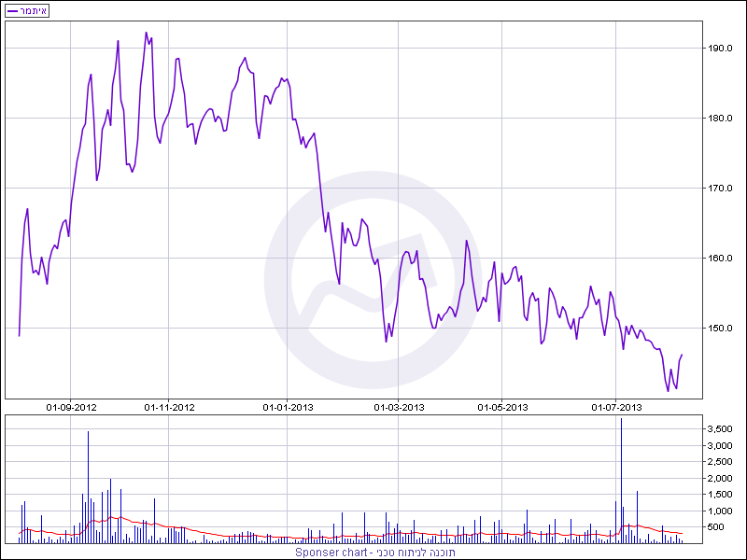Click the tallest blue volume bar near September 2012
Viewport: 747px width, 560px height.
pyautogui.click(x=88, y=485)
